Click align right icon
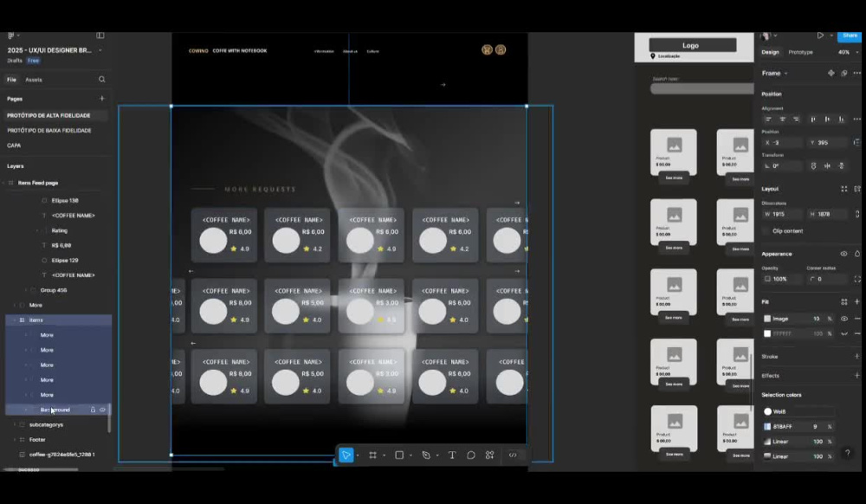866x504 pixels. point(796,120)
